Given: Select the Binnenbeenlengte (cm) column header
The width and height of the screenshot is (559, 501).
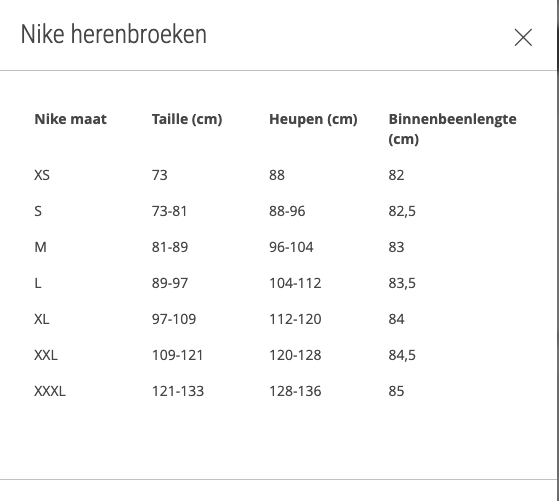Looking at the screenshot, I should pyautogui.click(x=452, y=129).
